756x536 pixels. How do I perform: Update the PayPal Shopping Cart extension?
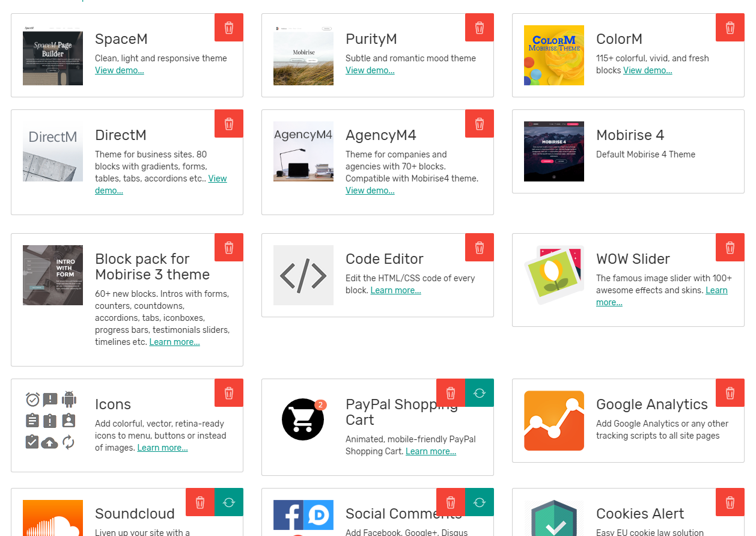point(480,393)
